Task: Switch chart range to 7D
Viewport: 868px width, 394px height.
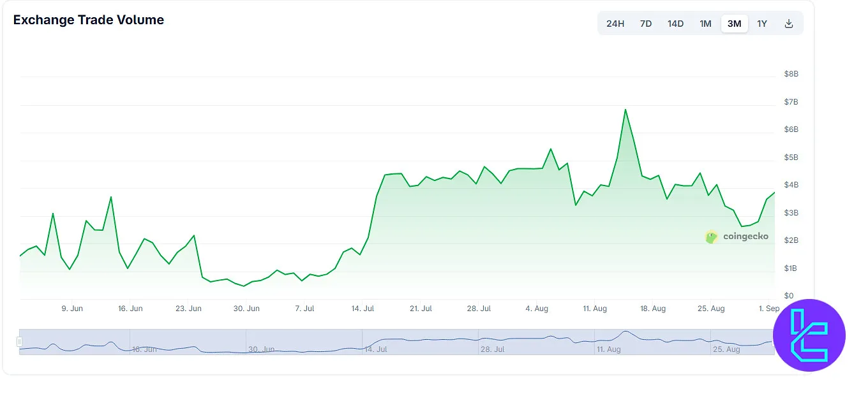Action: [x=646, y=24]
